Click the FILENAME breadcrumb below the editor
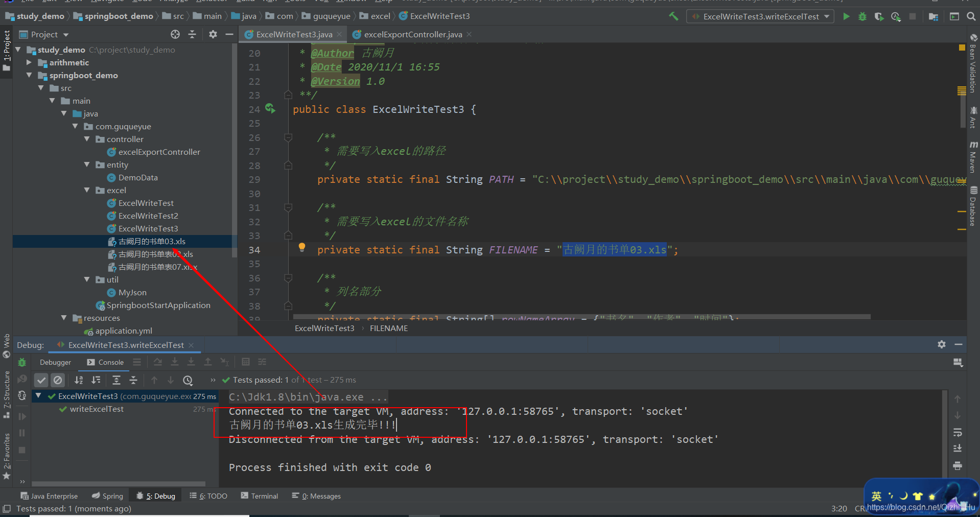This screenshot has height=517, width=980. click(388, 328)
